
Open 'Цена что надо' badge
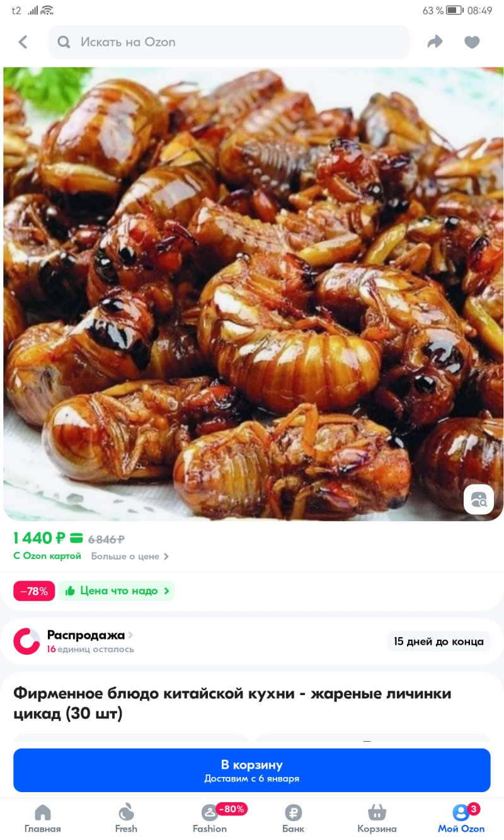[x=117, y=591]
